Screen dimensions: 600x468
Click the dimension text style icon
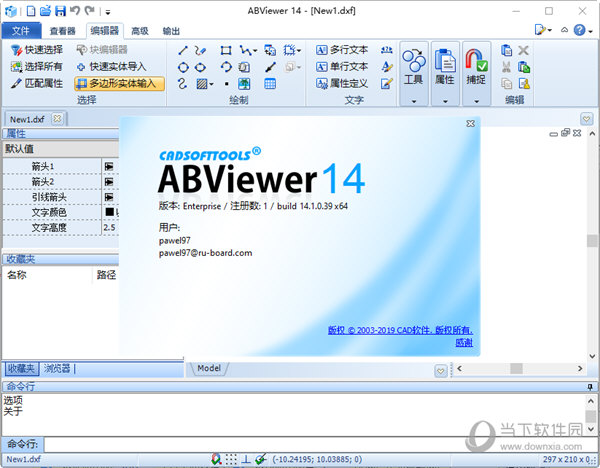pyautogui.click(x=386, y=50)
